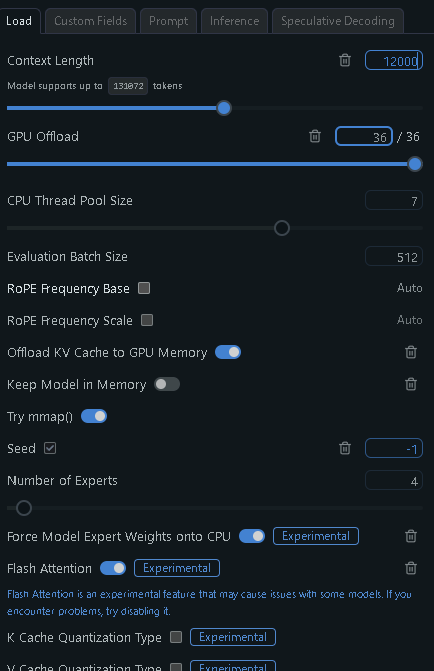Focus the Evaluation Batch Size input field
This screenshot has height=671, width=434.
[x=394, y=257]
